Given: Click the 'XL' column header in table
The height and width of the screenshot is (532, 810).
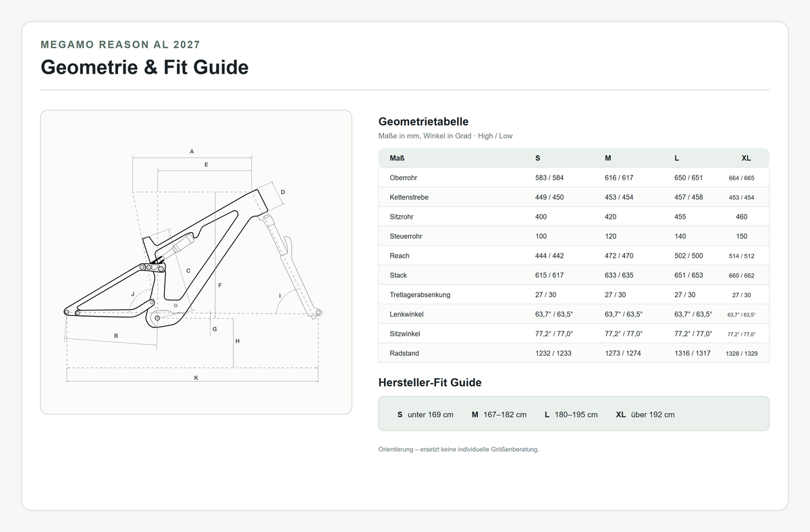Looking at the screenshot, I should click(x=746, y=158).
